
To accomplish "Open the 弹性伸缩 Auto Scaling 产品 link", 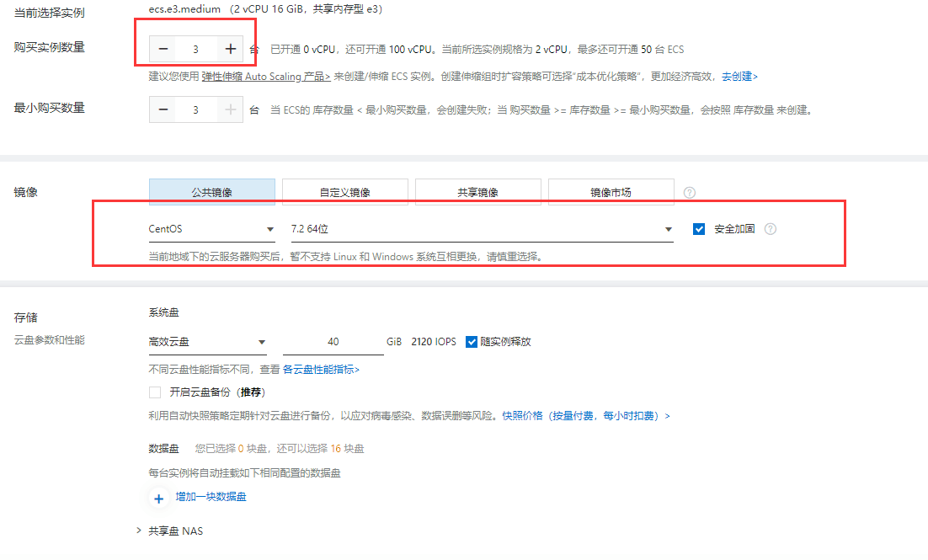I will pyautogui.click(x=265, y=77).
